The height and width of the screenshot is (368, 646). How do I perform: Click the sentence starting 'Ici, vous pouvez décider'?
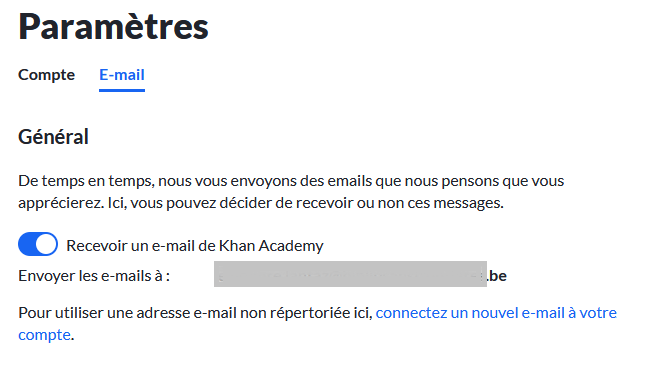coord(305,203)
